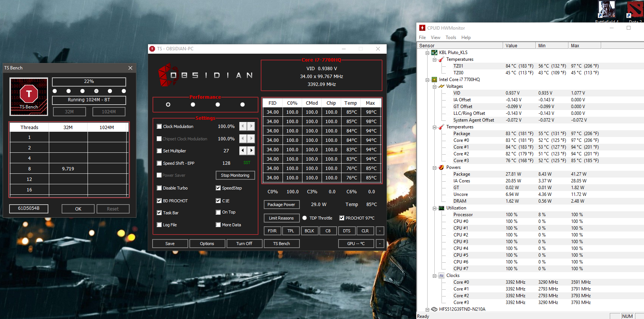Raise Set Multiplier with the right arrow
The width and height of the screenshot is (644, 319).
click(251, 150)
